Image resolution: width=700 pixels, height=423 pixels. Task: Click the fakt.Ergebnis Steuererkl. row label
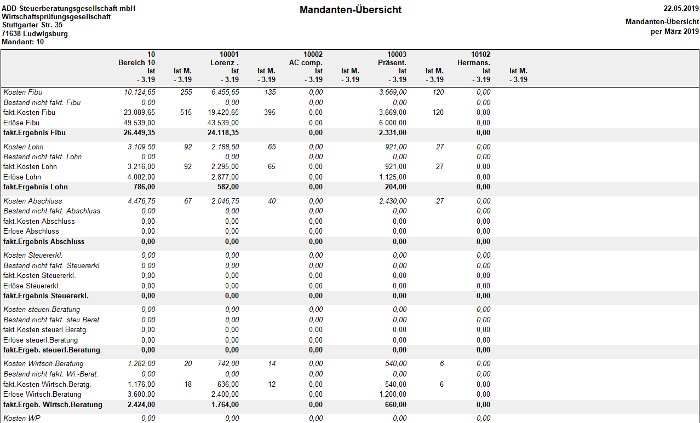pyautogui.click(x=46, y=296)
